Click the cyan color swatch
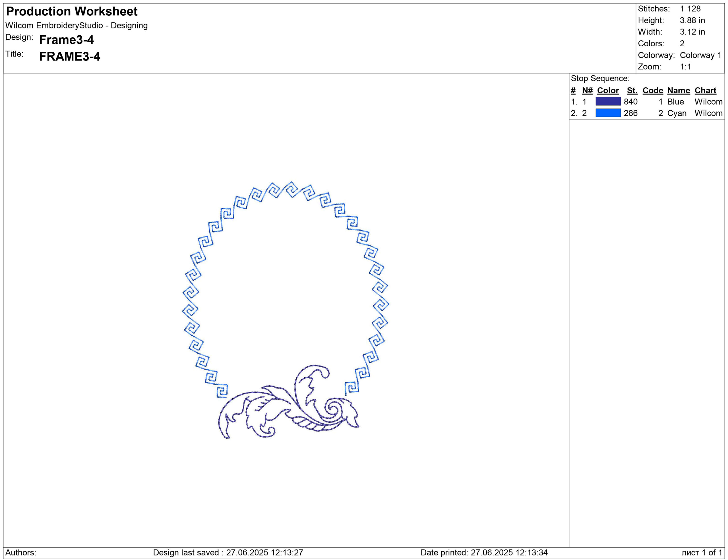 [608, 113]
